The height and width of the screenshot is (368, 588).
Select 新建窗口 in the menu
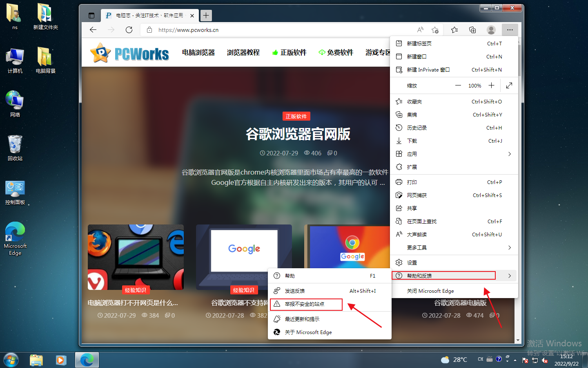point(454,56)
